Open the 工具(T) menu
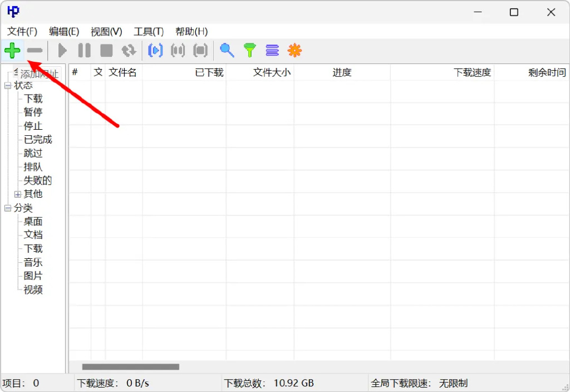The height and width of the screenshot is (392, 570). (149, 32)
